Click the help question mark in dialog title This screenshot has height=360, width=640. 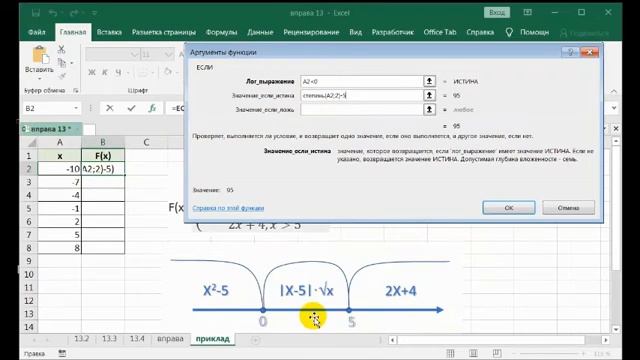tap(570, 52)
